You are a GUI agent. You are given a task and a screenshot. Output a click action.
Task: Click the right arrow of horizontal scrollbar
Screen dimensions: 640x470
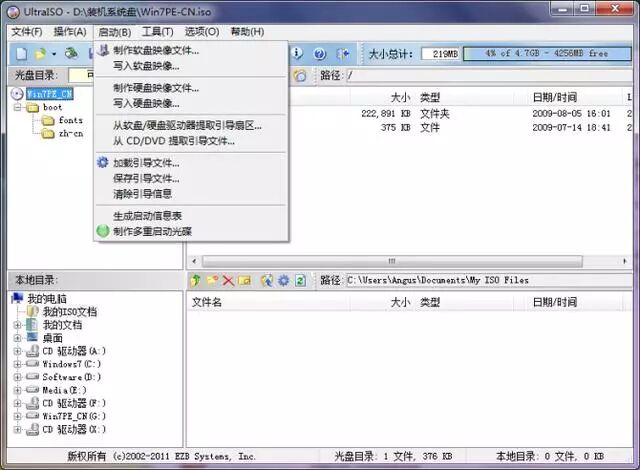click(x=624, y=261)
